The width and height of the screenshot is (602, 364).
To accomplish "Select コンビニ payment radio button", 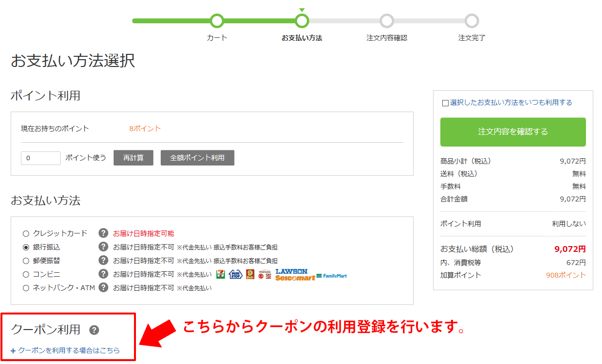I will 26,274.
